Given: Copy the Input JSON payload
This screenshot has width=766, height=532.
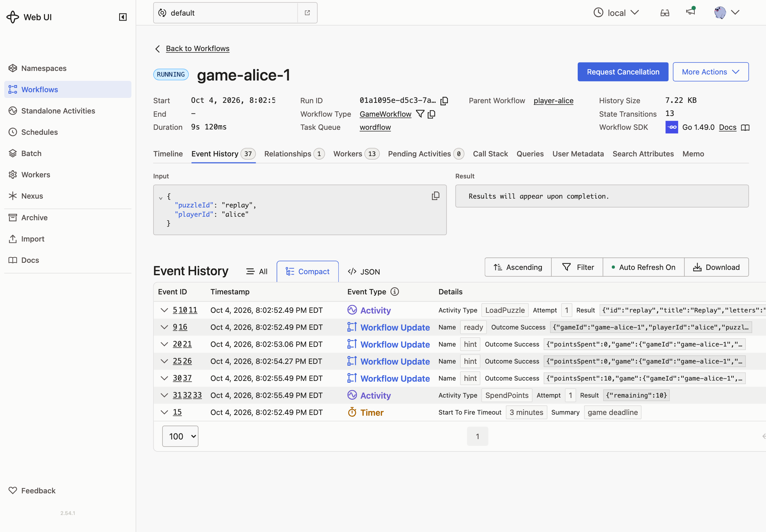Looking at the screenshot, I should pos(435,196).
